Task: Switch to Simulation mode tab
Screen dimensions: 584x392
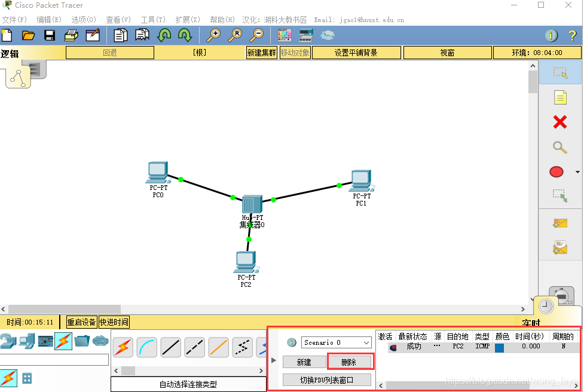Action: (x=561, y=295)
